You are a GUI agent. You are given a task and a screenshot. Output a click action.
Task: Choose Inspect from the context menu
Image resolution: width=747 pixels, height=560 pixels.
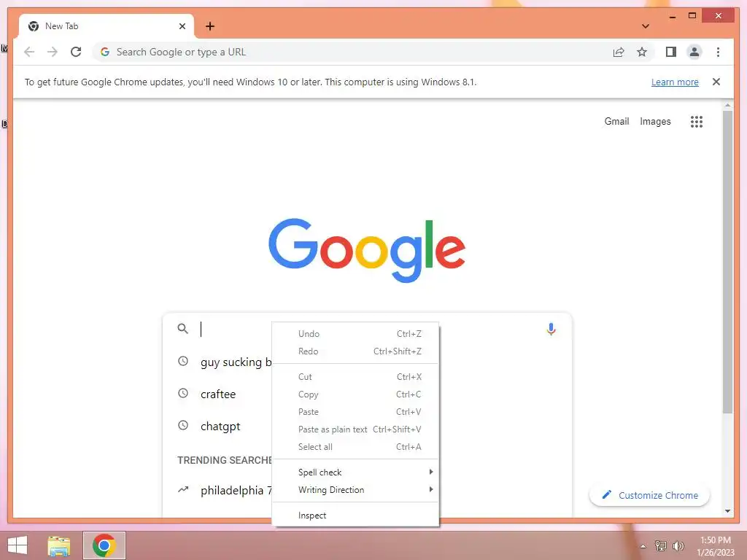pos(355,516)
